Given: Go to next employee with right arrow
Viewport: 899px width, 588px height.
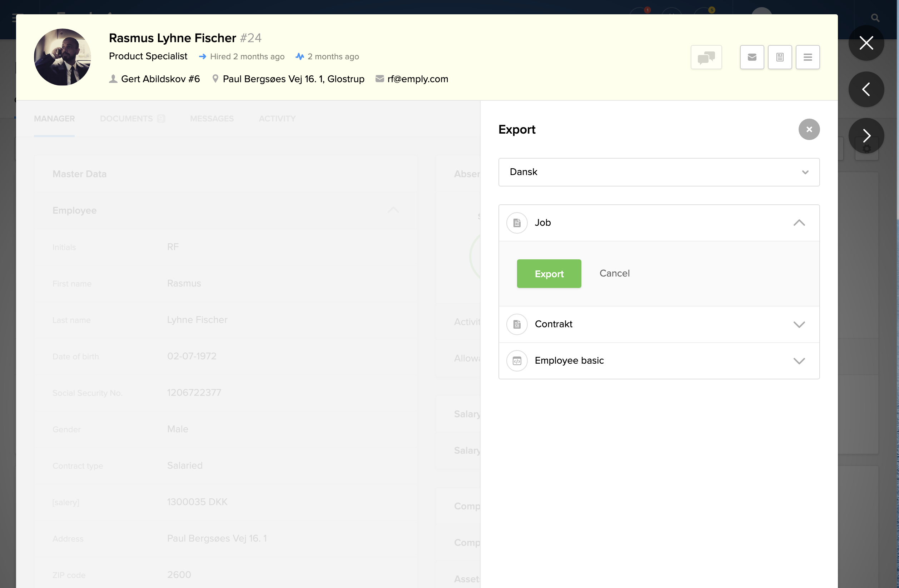Looking at the screenshot, I should pyautogui.click(x=866, y=136).
